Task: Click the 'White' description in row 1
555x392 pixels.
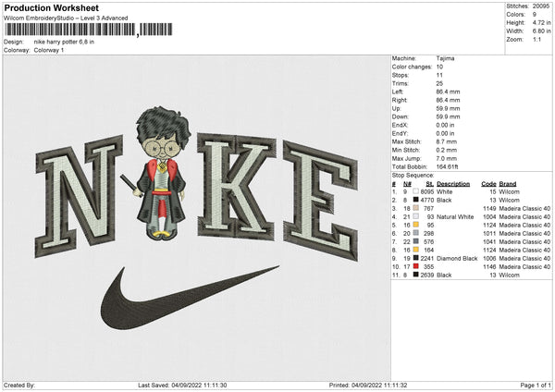Action: point(444,191)
